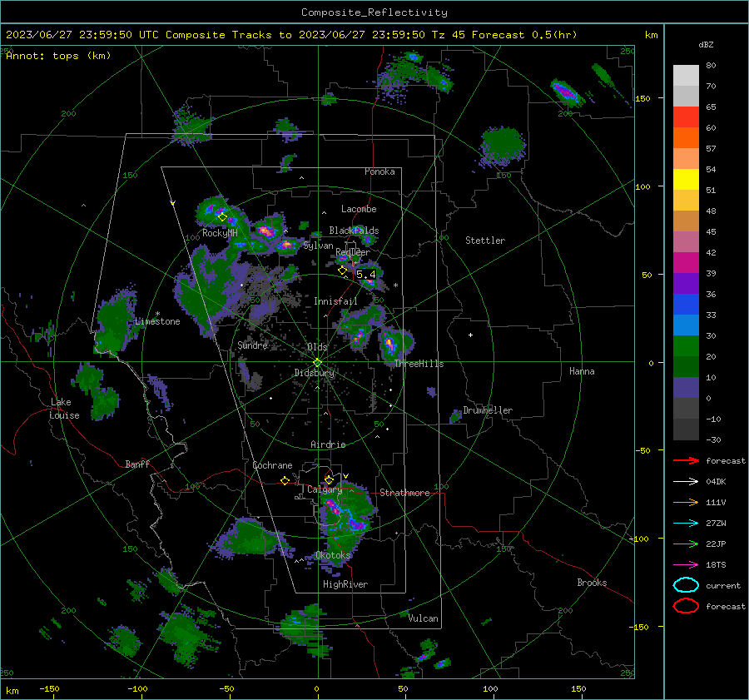Click the Sylvan label

tap(319, 246)
